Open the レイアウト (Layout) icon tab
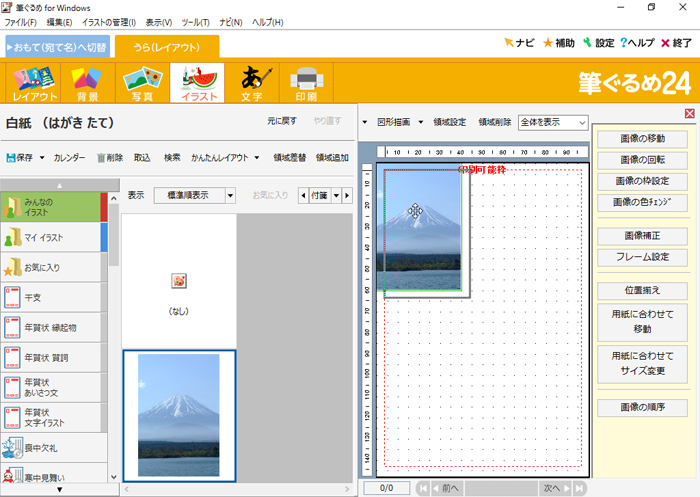Viewport: 700px width, 497px height. tap(32, 83)
